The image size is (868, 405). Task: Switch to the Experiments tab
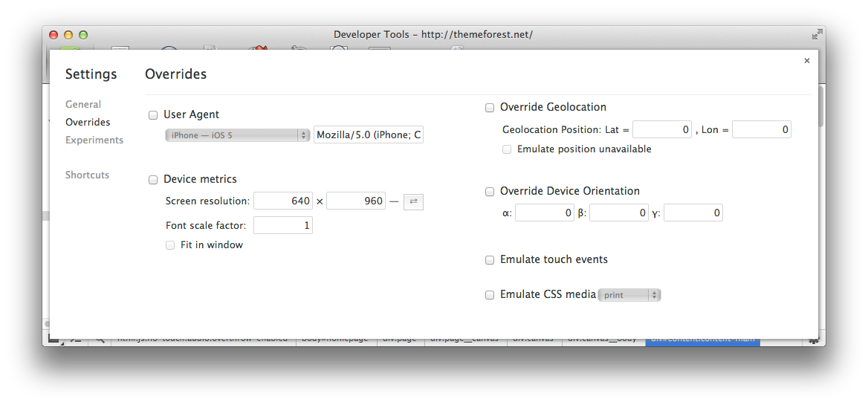(94, 140)
